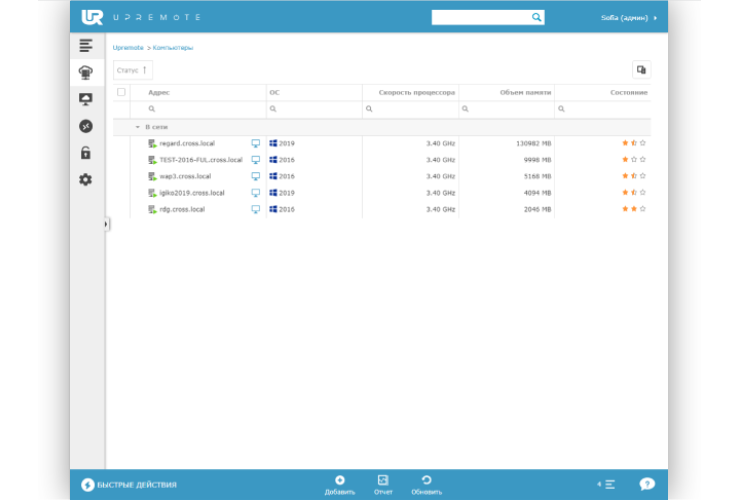The width and height of the screenshot is (740, 500).
Task: Open the chat help bubble icon
Action: tap(647, 484)
